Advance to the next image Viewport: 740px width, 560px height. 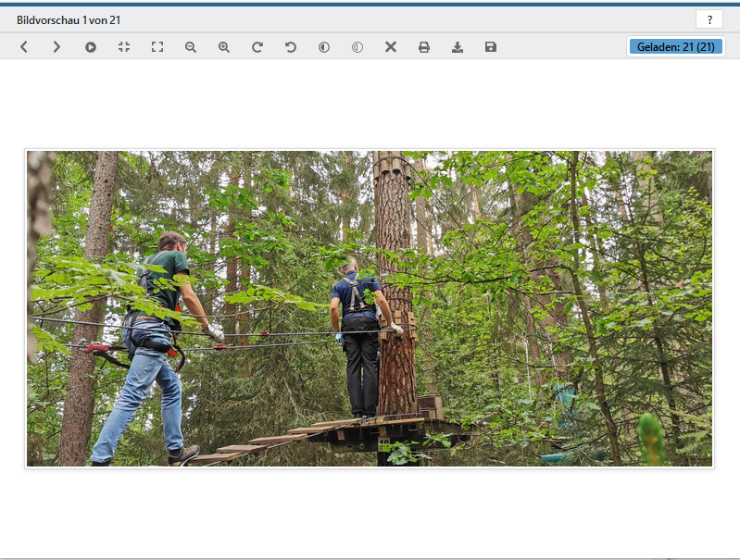[x=56, y=47]
